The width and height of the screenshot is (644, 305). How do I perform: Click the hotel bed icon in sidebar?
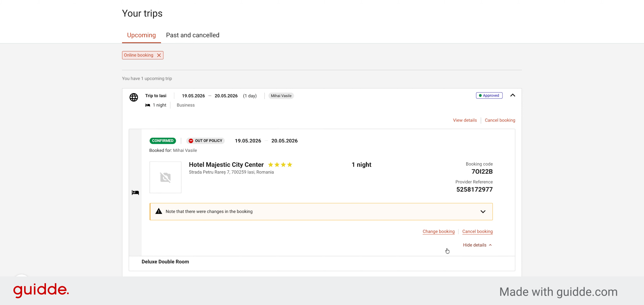[x=135, y=192]
